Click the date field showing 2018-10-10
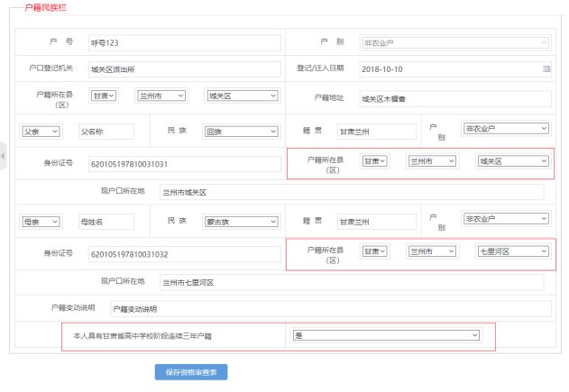The height and width of the screenshot is (392, 569). click(x=455, y=69)
